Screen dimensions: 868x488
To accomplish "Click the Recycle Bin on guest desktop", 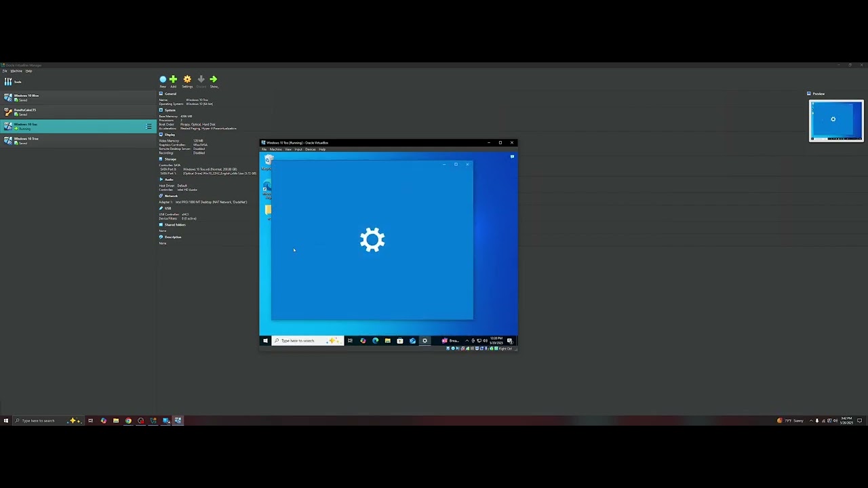I will [x=267, y=161].
